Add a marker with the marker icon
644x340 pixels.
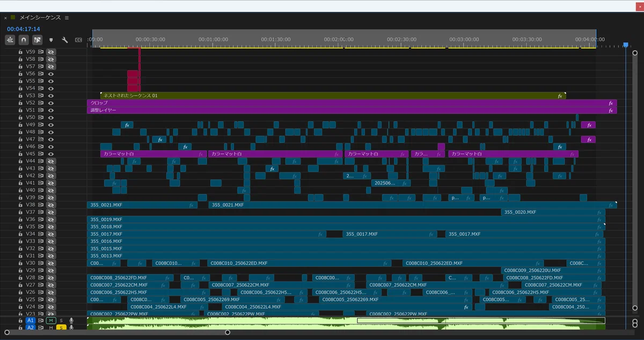coord(51,40)
